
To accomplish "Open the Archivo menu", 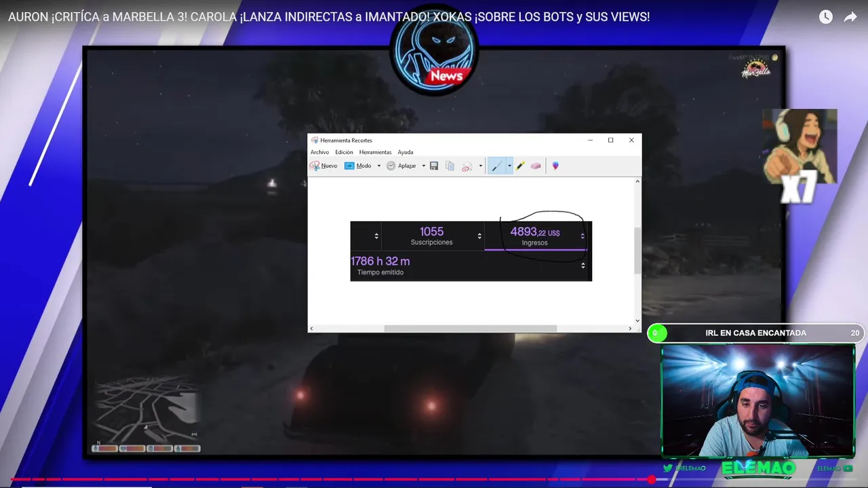I will [x=319, y=152].
